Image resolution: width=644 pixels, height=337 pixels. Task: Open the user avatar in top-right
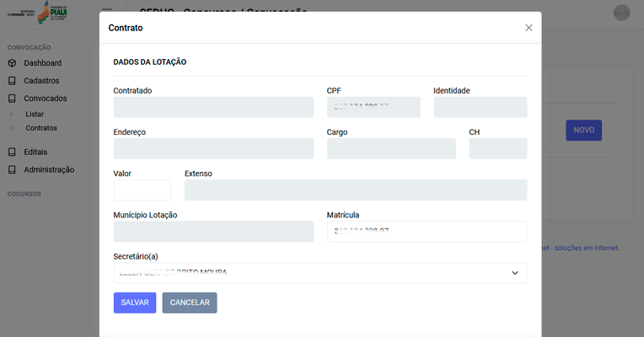click(621, 13)
